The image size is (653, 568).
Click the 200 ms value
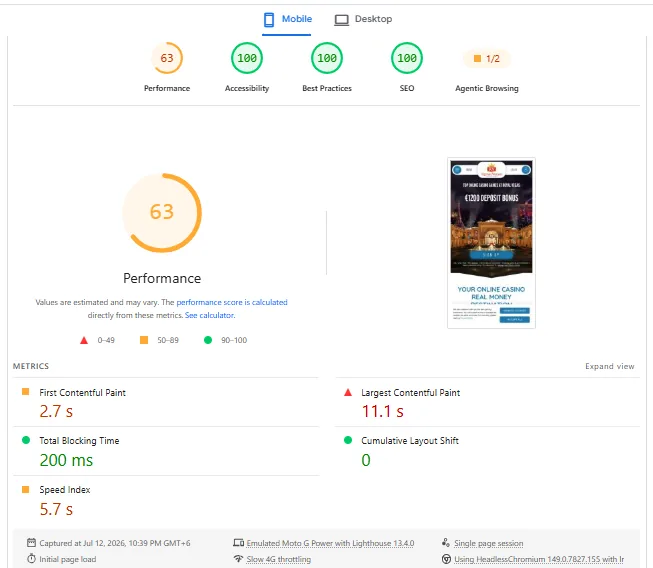coord(66,461)
